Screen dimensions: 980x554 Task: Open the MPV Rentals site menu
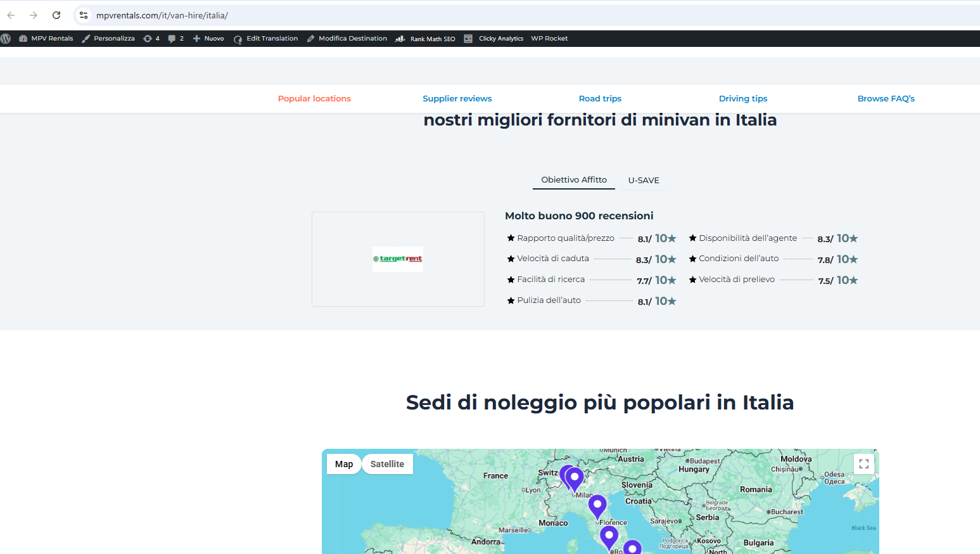pos(46,39)
